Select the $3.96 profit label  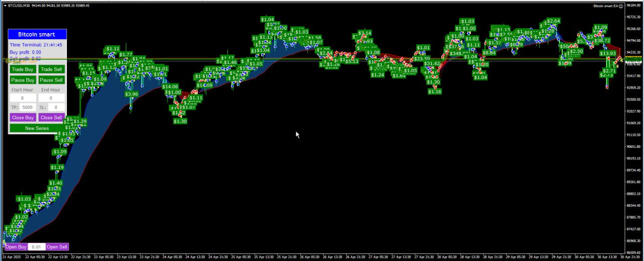tap(131, 94)
